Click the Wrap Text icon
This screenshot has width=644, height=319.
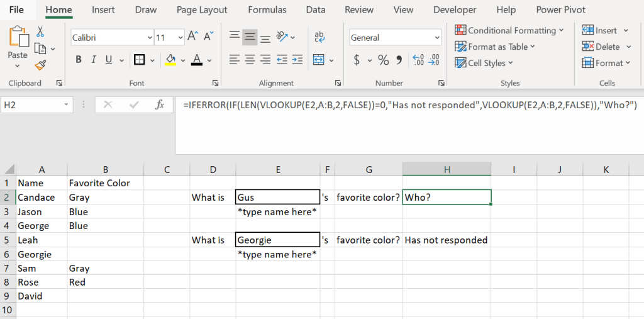(x=319, y=37)
